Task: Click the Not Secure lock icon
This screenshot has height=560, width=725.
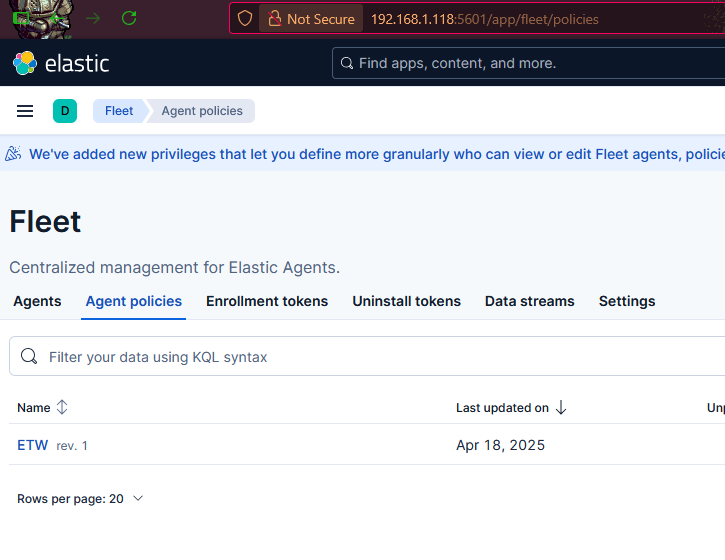Action: (x=274, y=18)
